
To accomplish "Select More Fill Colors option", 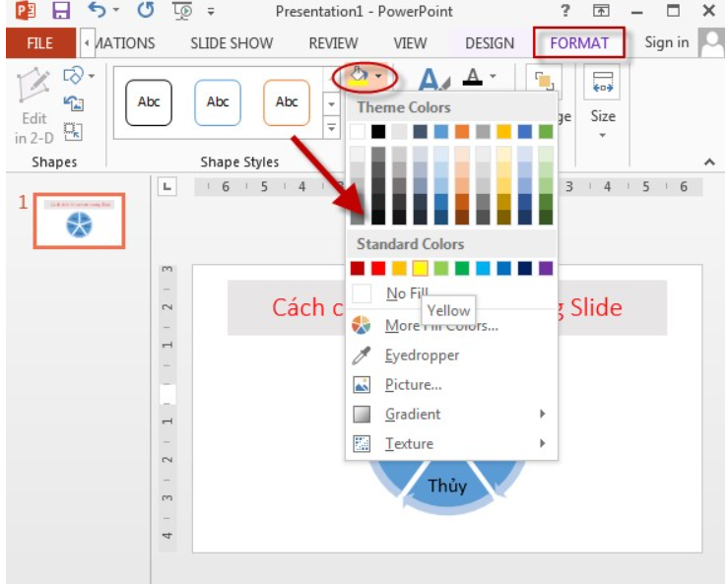I will pyautogui.click(x=440, y=326).
